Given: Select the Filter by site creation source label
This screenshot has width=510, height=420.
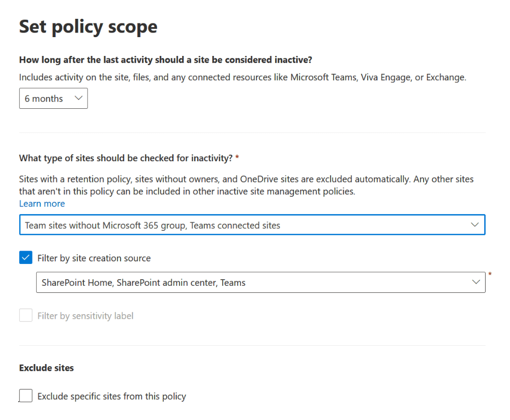Looking at the screenshot, I should (x=93, y=258).
